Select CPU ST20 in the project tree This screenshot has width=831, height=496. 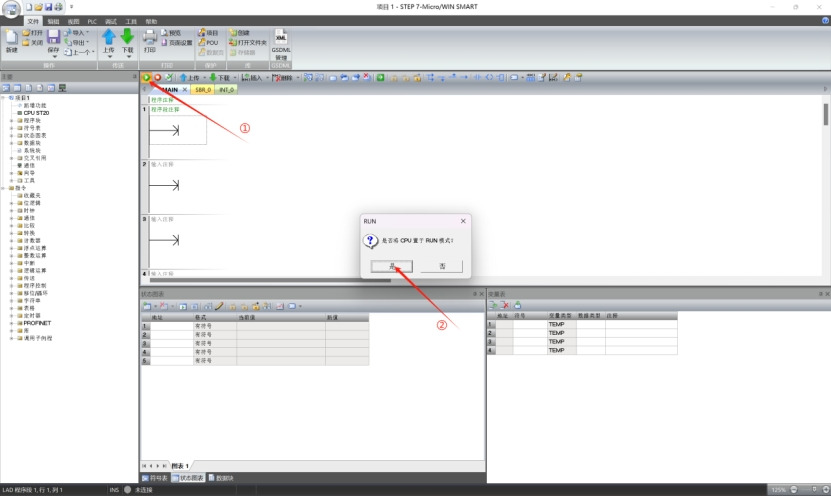coord(35,113)
